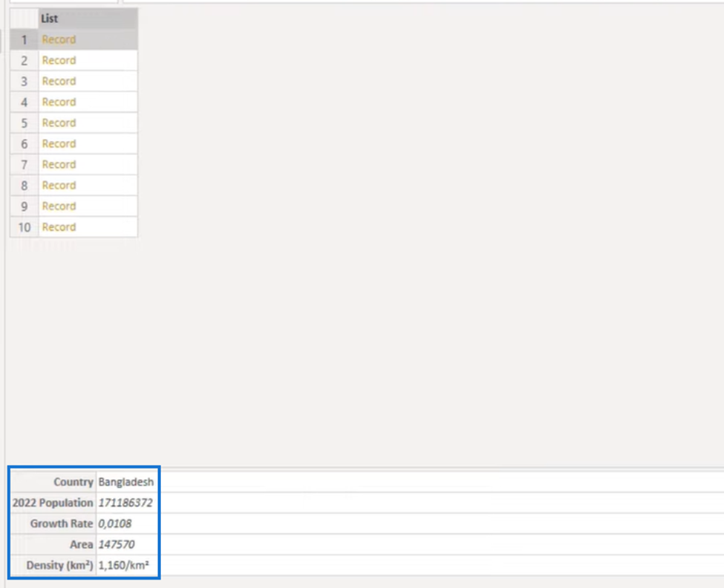Select row number 4 header
Viewport: 724px width, 588px height.
(x=24, y=102)
